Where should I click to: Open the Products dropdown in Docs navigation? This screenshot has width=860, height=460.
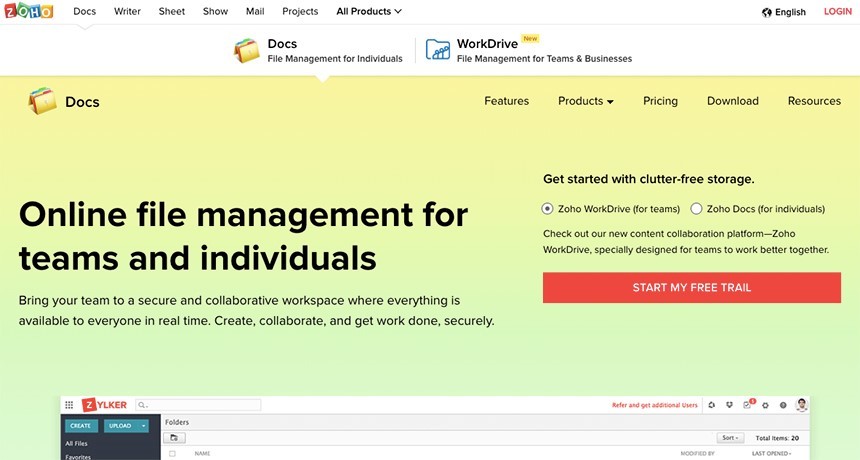[x=585, y=101]
